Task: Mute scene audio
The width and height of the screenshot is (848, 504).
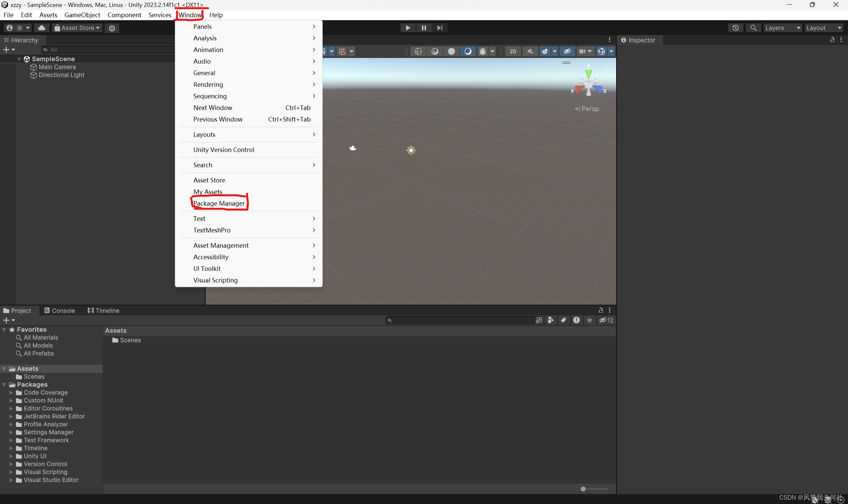Action: click(x=530, y=51)
